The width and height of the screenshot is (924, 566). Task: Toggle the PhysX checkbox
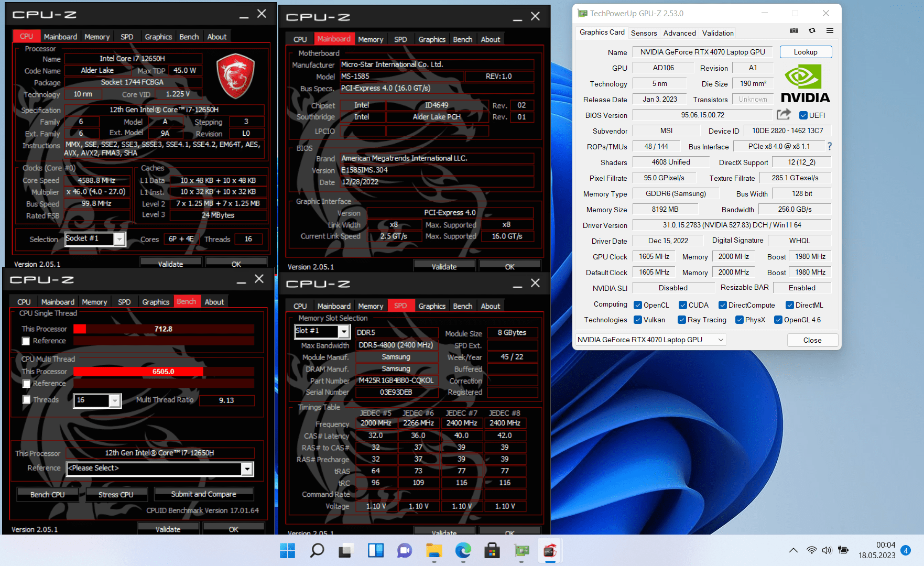(740, 320)
